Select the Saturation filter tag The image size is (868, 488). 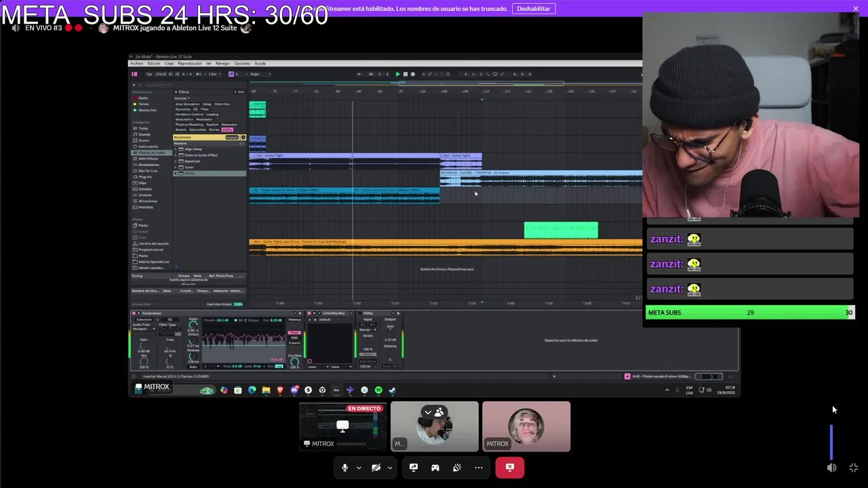pos(198,129)
